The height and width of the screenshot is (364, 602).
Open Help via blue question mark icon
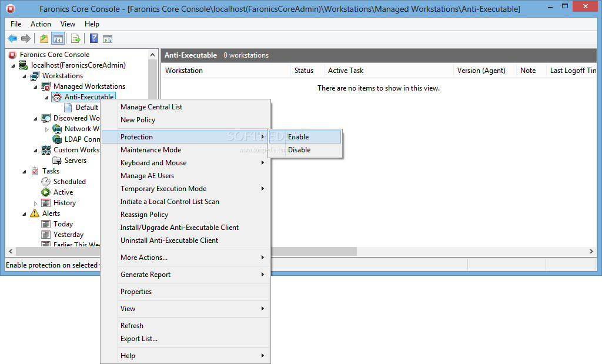(93, 38)
